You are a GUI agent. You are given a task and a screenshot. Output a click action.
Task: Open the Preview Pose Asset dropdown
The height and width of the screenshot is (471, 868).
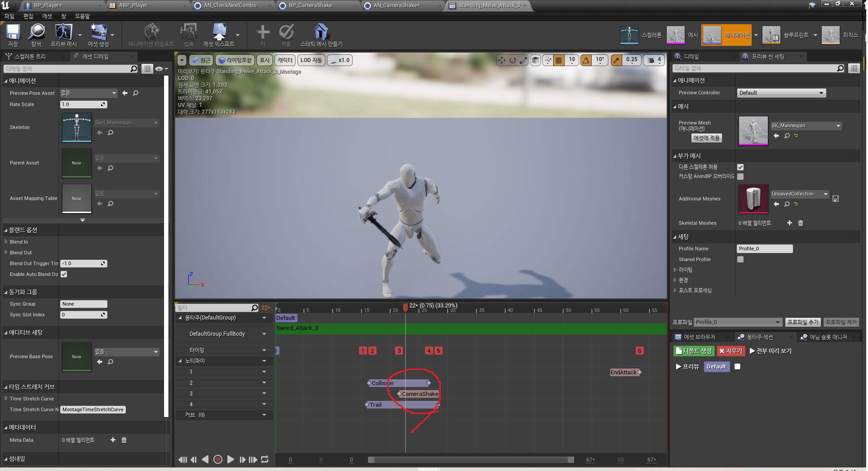[x=89, y=93]
